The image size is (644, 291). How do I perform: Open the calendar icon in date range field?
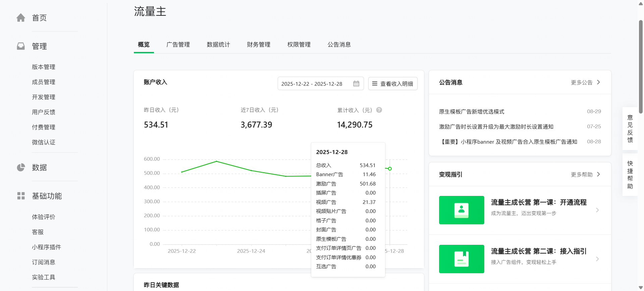click(x=356, y=84)
